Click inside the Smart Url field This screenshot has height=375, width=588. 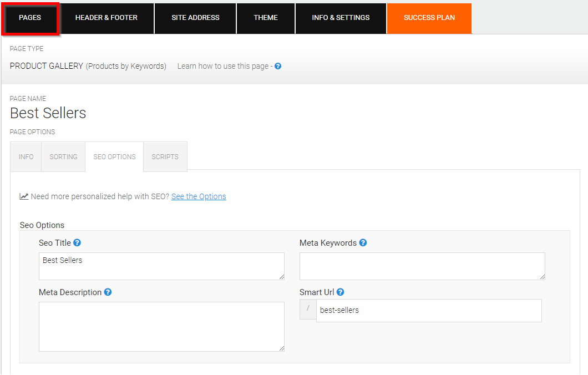click(429, 311)
